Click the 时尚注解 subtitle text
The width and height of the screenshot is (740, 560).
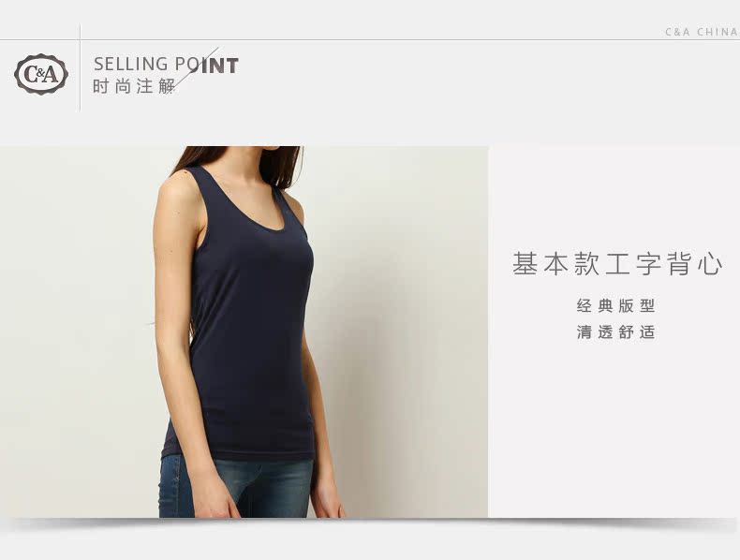134,86
